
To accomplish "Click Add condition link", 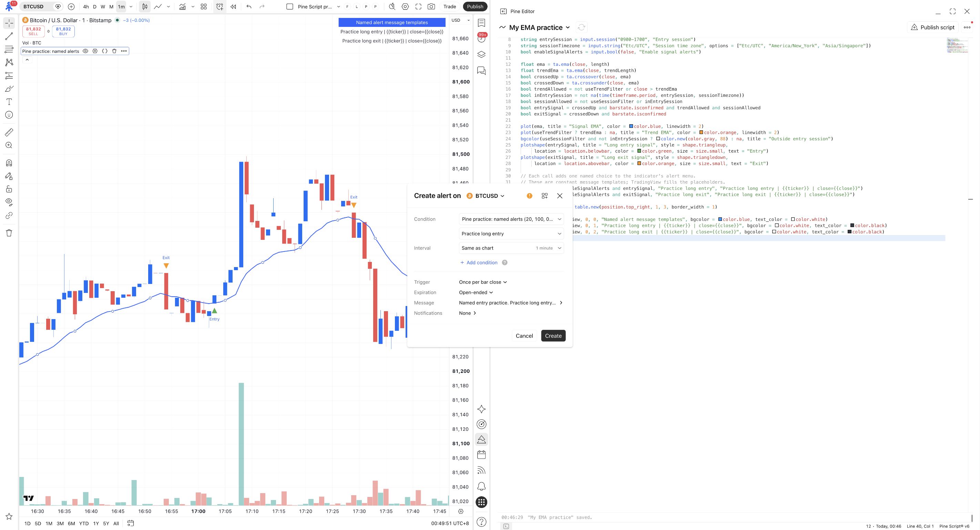I will pos(479,263).
